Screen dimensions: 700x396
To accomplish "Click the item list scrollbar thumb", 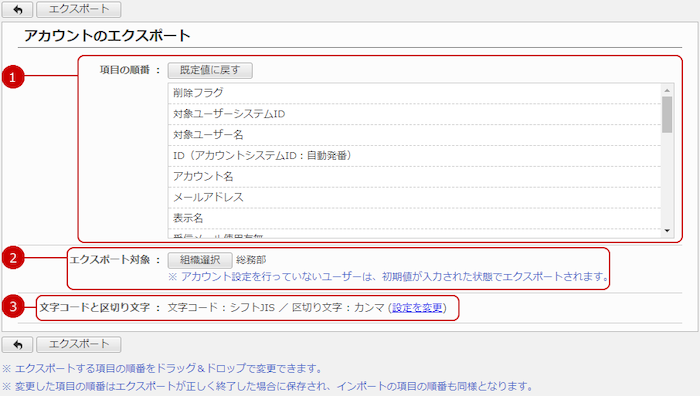I will click(x=667, y=115).
